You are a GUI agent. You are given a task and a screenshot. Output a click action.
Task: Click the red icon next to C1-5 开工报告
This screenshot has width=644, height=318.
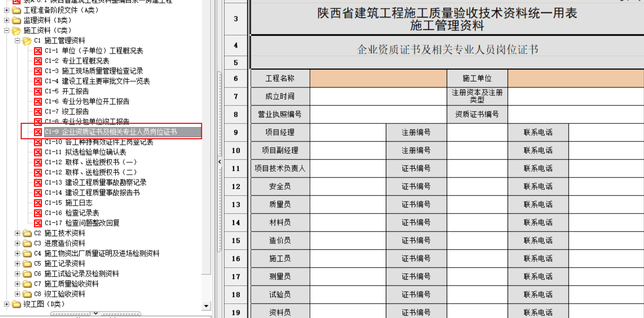pyautogui.click(x=38, y=91)
